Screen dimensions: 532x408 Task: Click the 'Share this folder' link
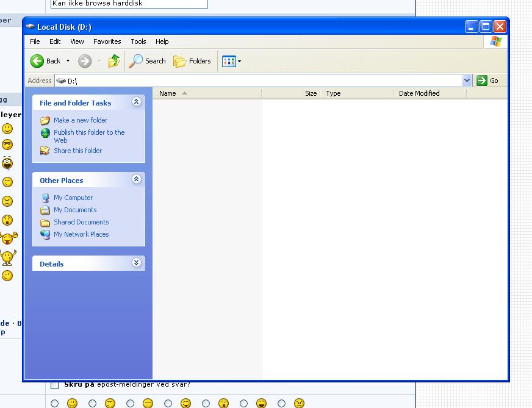[77, 151]
